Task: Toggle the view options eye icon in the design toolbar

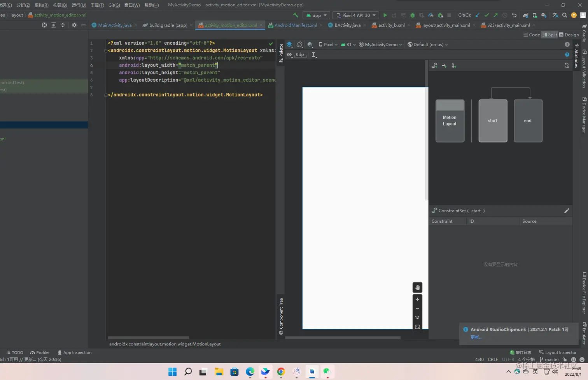Action: [x=289, y=55]
